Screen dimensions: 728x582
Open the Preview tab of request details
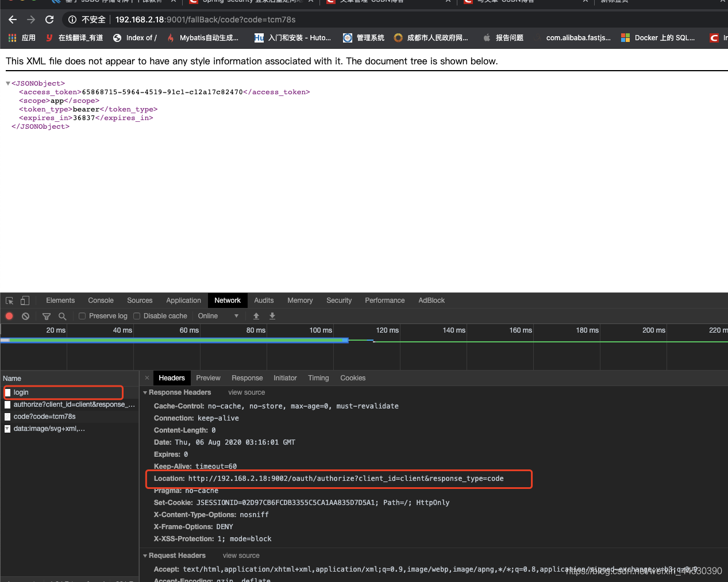[208, 378]
